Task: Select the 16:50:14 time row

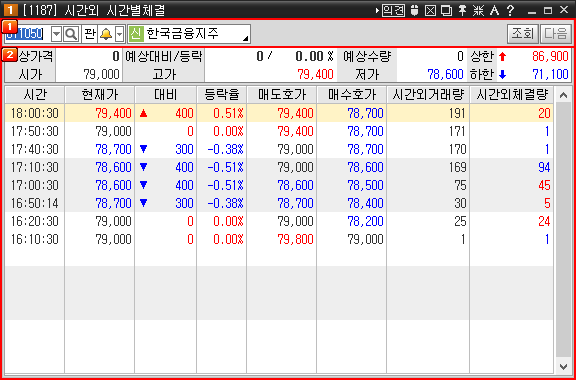Action: coord(279,203)
